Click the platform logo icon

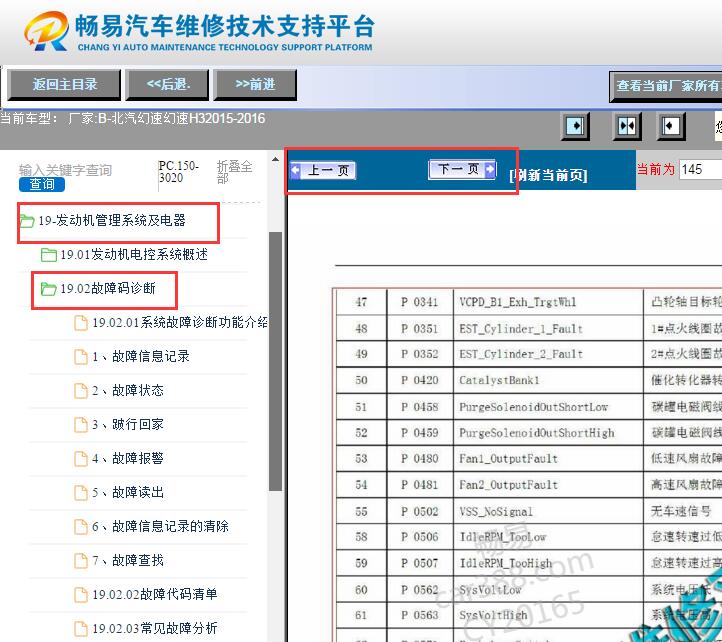[47, 30]
